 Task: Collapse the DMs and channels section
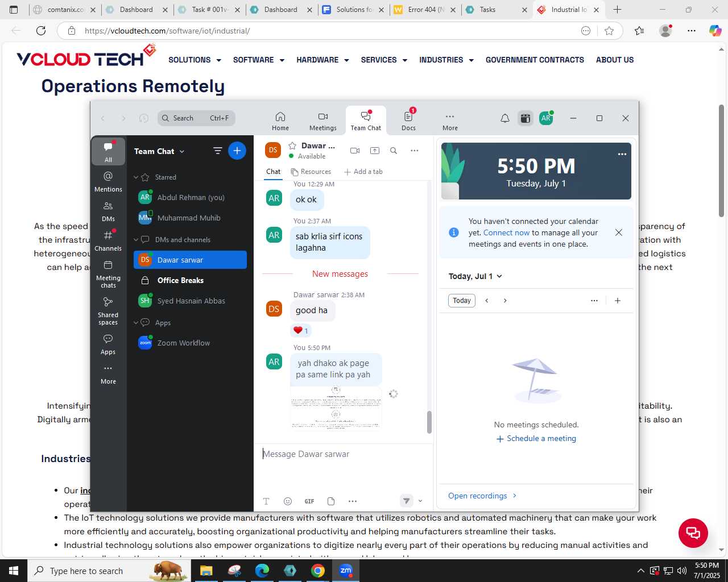pos(136,240)
